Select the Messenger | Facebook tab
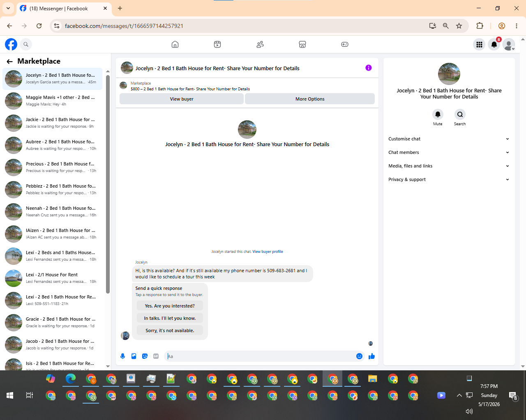 point(64,9)
